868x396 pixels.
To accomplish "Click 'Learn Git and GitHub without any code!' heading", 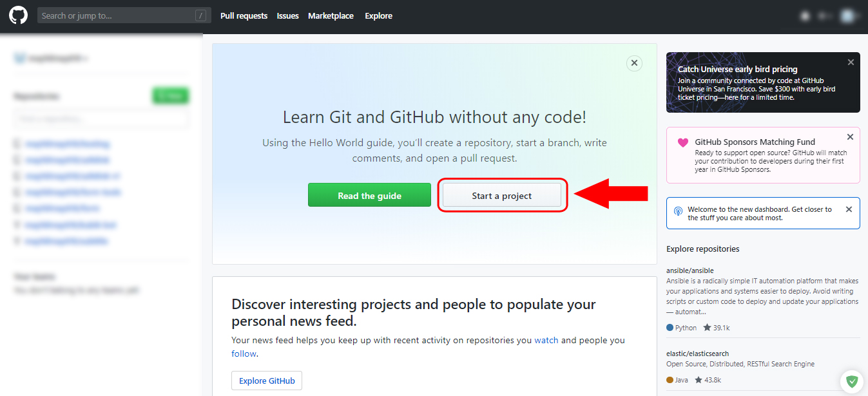I will click(434, 117).
